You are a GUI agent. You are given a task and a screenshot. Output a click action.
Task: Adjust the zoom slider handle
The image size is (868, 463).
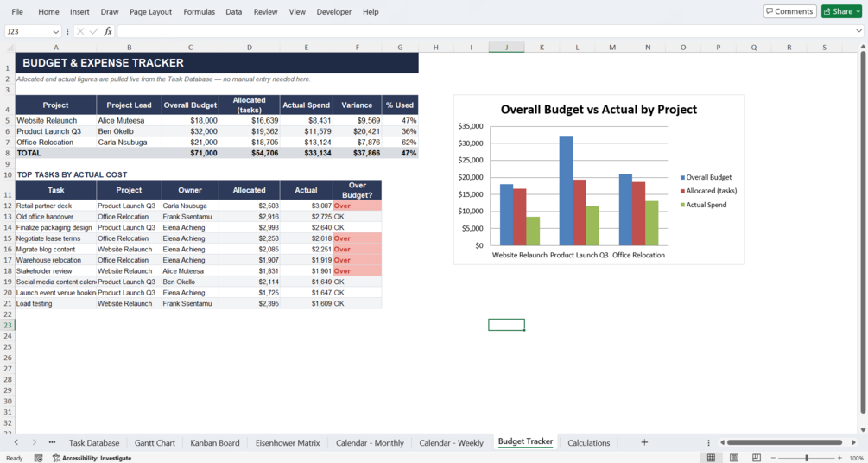[807, 458]
